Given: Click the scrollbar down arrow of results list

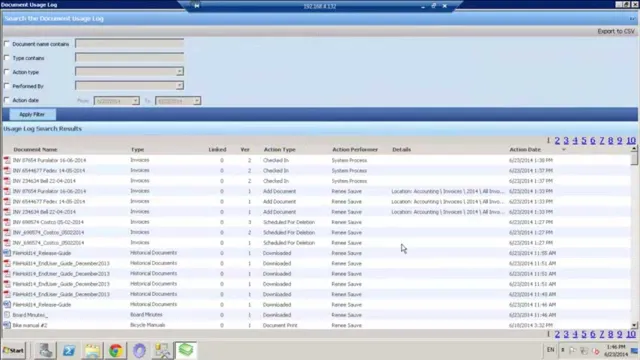Looking at the screenshot, I should pyautogui.click(x=634, y=325).
